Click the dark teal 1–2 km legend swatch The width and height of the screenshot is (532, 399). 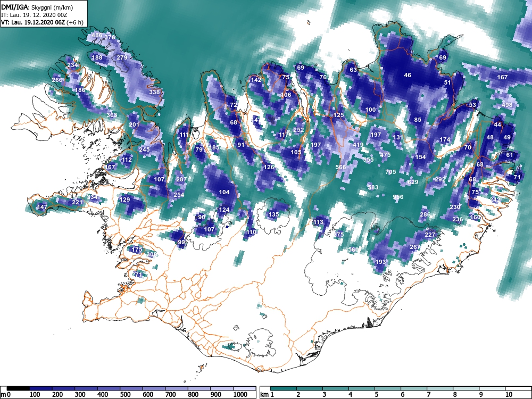284,388
